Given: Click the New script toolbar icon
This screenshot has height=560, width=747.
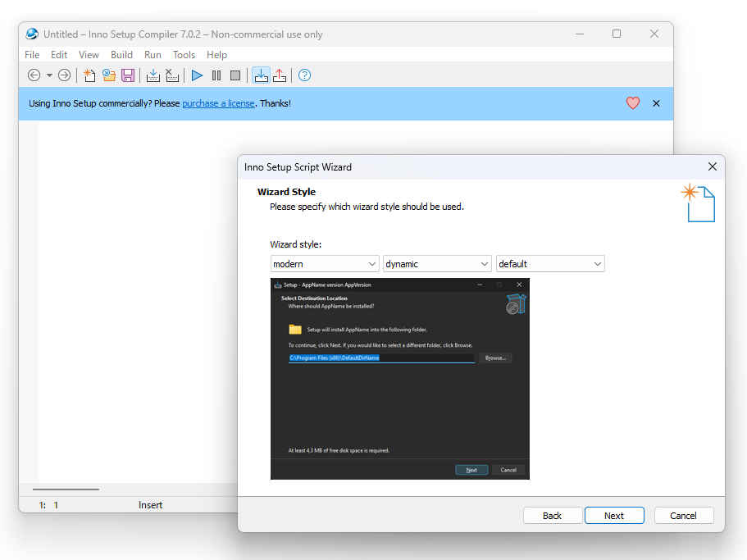Looking at the screenshot, I should click(89, 75).
